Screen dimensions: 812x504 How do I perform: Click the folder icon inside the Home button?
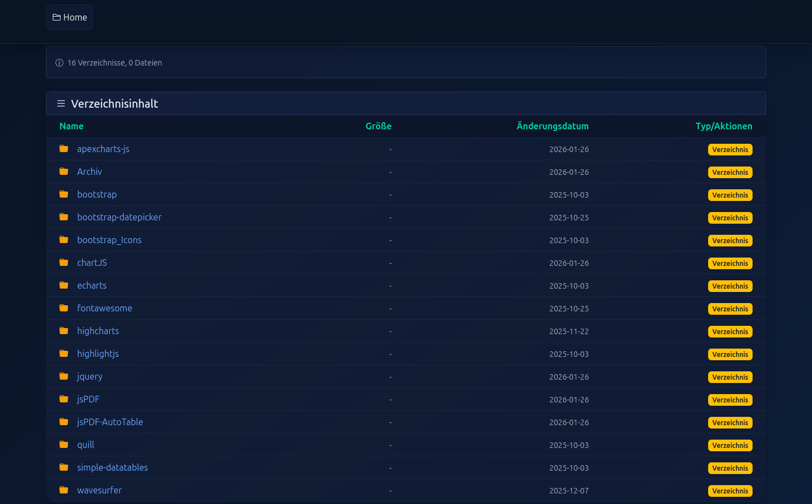[x=56, y=17]
